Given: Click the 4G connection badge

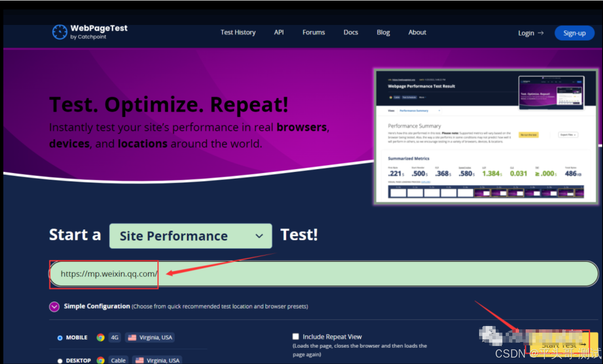Looking at the screenshot, I should pyautogui.click(x=115, y=337).
